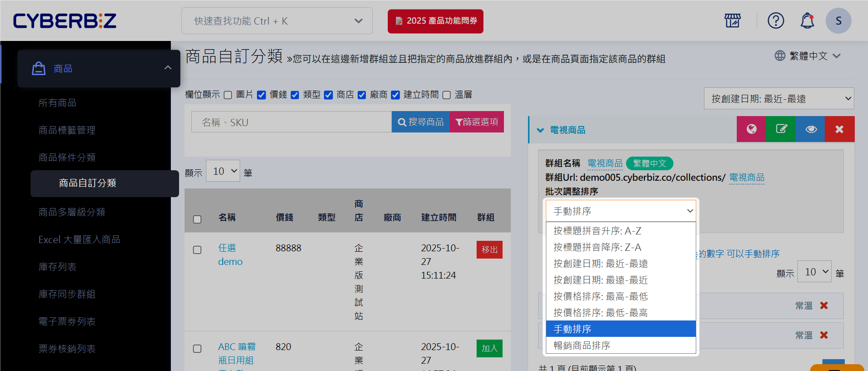Choose 暢銷商品排序 from the list
Screen dimensions: 868x371
click(x=582, y=346)
